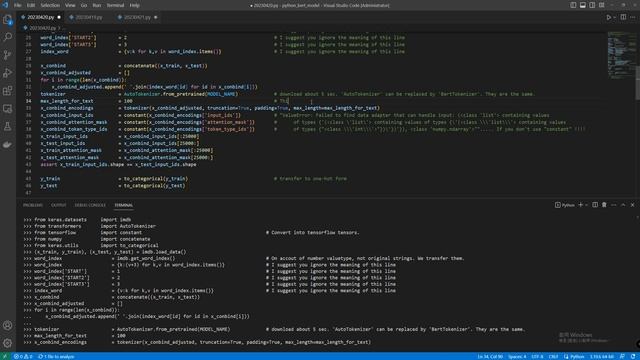Switch to the TERMINAL panel tab
Image resolution: width=640 pixels, height=360 pixels.
click(x=124, y=205)
